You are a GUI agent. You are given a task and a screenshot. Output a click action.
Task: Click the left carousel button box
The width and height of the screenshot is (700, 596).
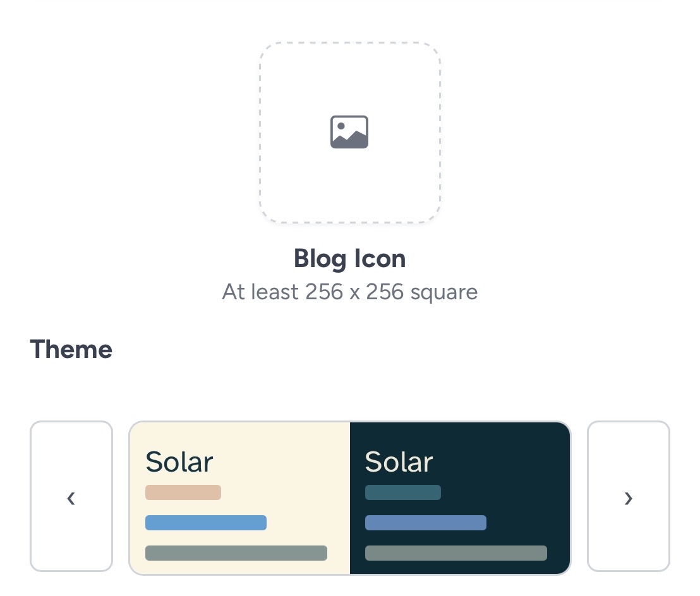point(71,455)
